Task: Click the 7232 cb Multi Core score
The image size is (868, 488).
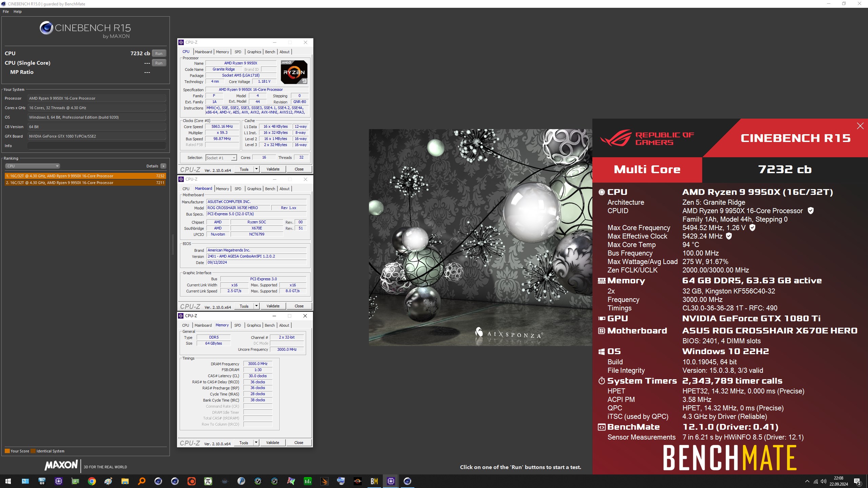Action: coord(785,169)
